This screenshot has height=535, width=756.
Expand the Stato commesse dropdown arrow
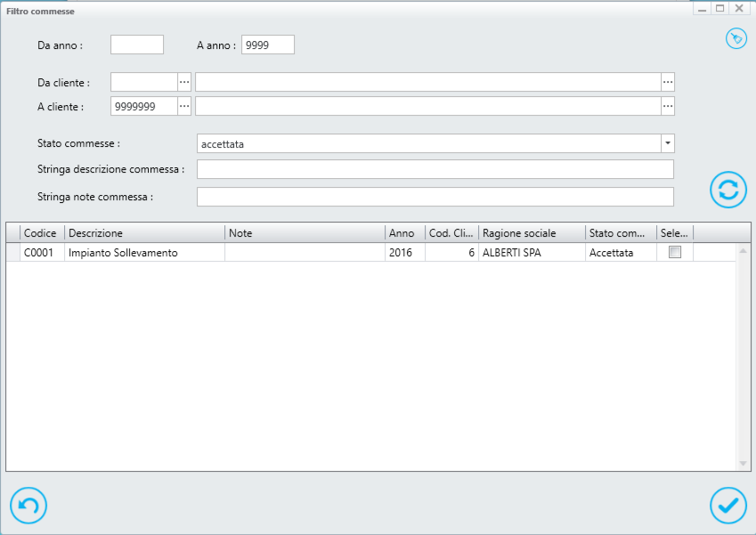(667, 143)
